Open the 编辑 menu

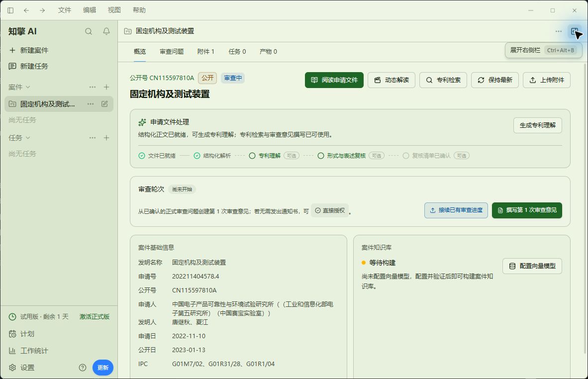pos(89,10)
